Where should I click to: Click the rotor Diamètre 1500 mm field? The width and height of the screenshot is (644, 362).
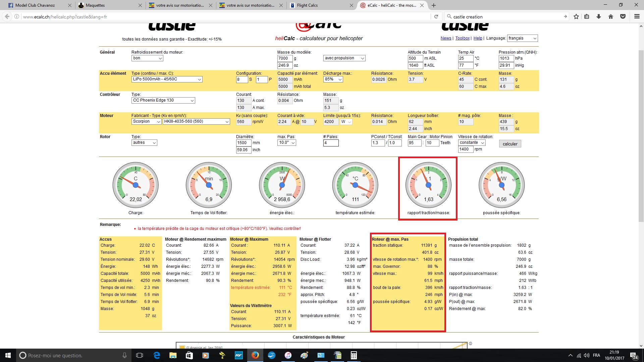pyautogui.click(x=244, y=143)
